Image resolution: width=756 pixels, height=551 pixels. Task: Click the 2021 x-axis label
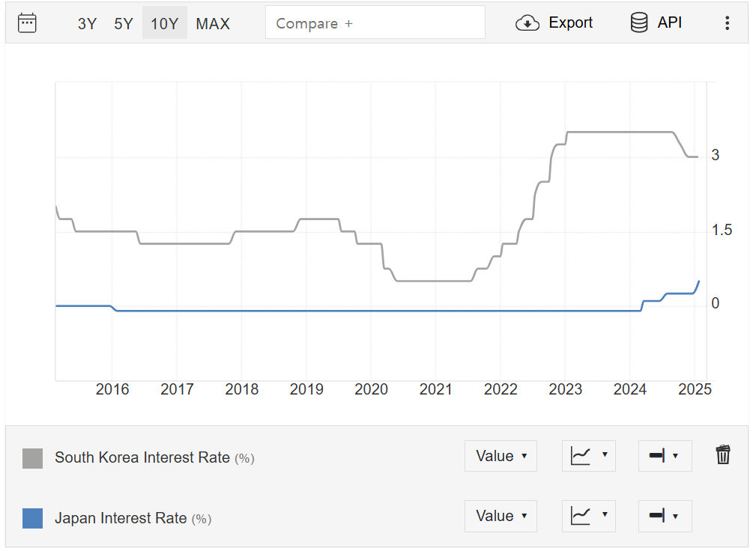436,389
